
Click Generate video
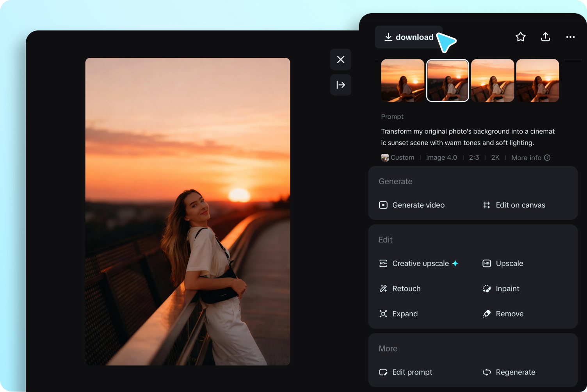tap(412, 205)
